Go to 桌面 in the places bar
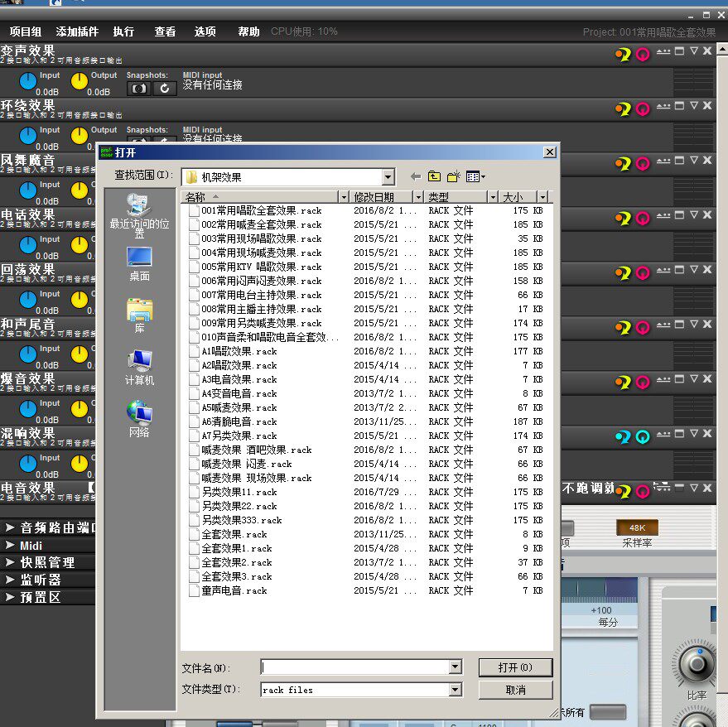 click(x=139, y=264)
